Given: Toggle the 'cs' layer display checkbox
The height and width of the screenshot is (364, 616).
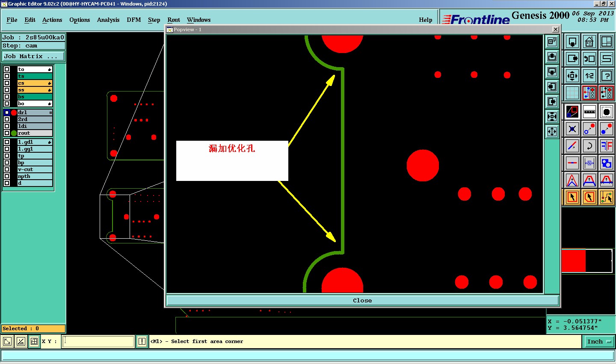Looking at the screenshot, I should click(7, 83).
